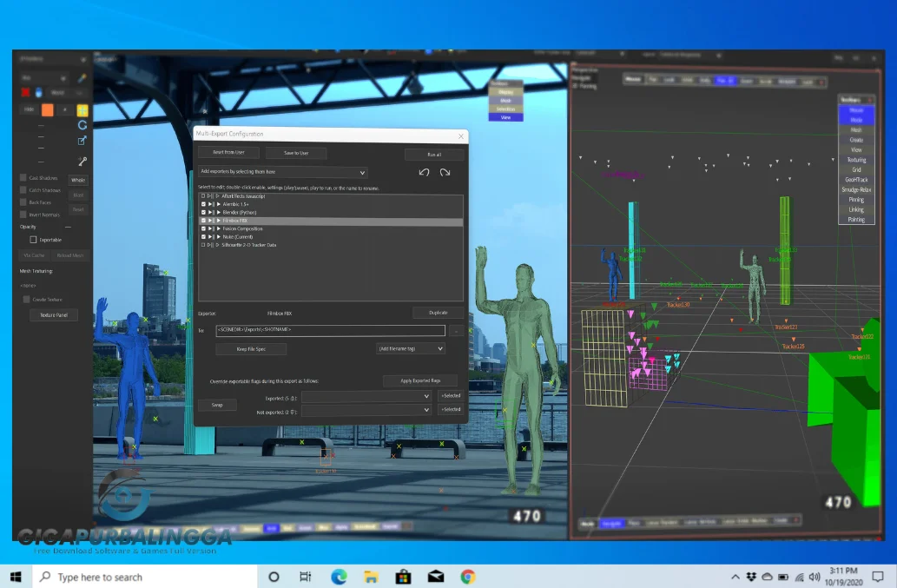Image resolution: width=897 pixels, height=588 pixels.
Task: Select 'Fusion Composition' exporter row
Action: pyautogui.click(x=331, y=228)
